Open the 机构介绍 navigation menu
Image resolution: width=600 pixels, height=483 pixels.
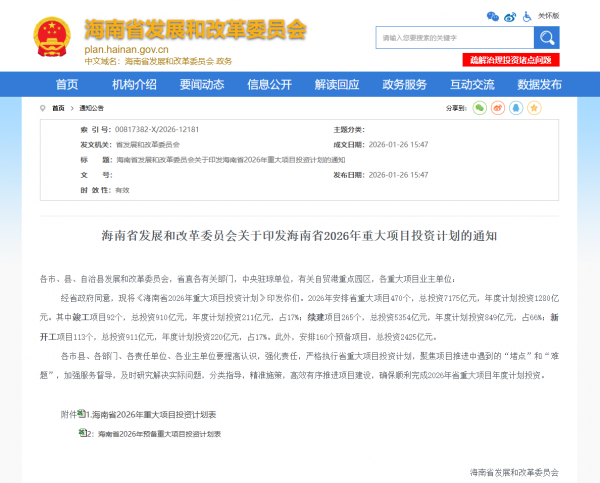pos(134,84)
